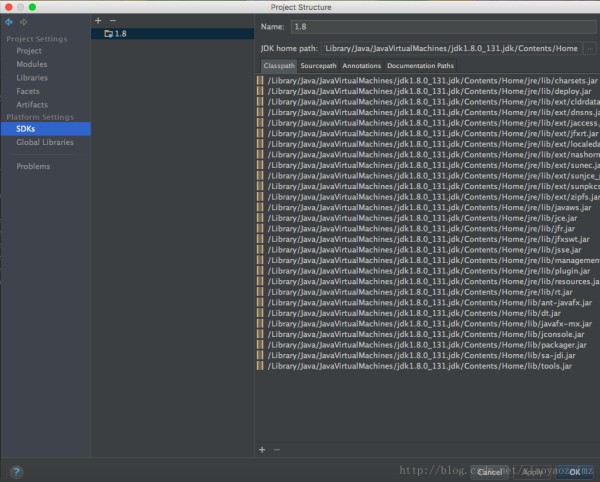This screenshot has height=482, width=600.
Task: Select SDKs under Platform Settings
Action: pos(46,129)
